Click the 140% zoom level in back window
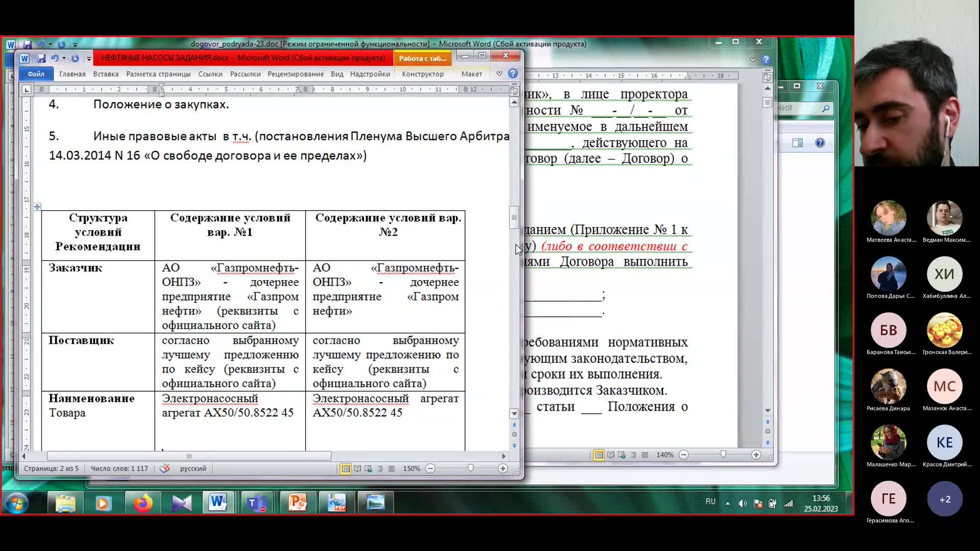The width and height of the screenshot is (980, 551). point(665,455)
